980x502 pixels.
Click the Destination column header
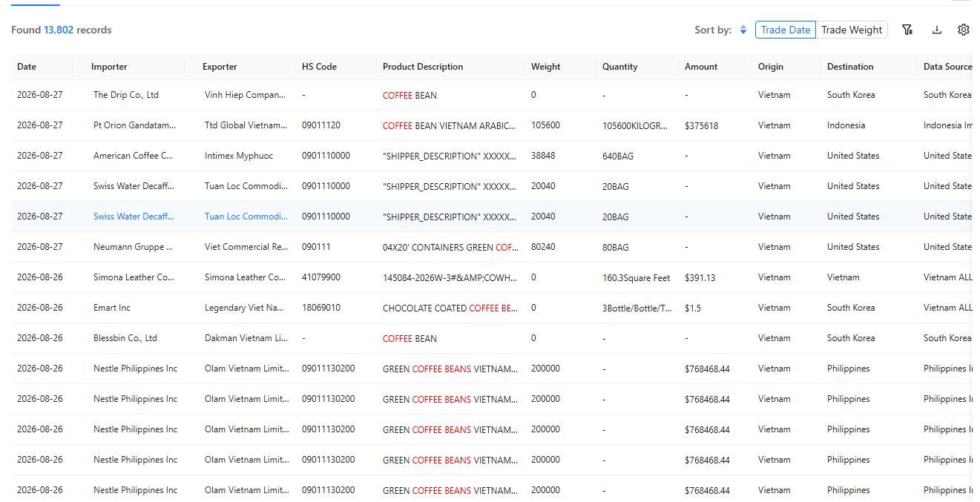pyautogui.click(x=850, y=67)
